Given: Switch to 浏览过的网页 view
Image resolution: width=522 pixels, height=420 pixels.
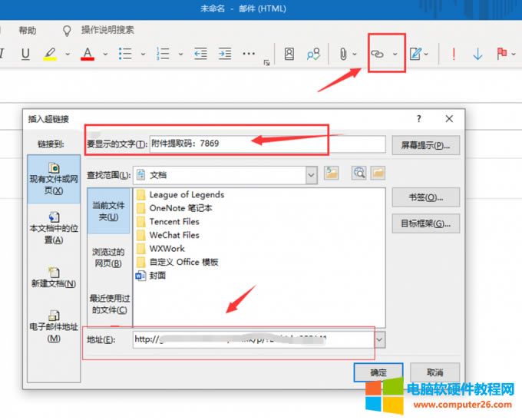Looking at the screenshot, I should (108, 257).
